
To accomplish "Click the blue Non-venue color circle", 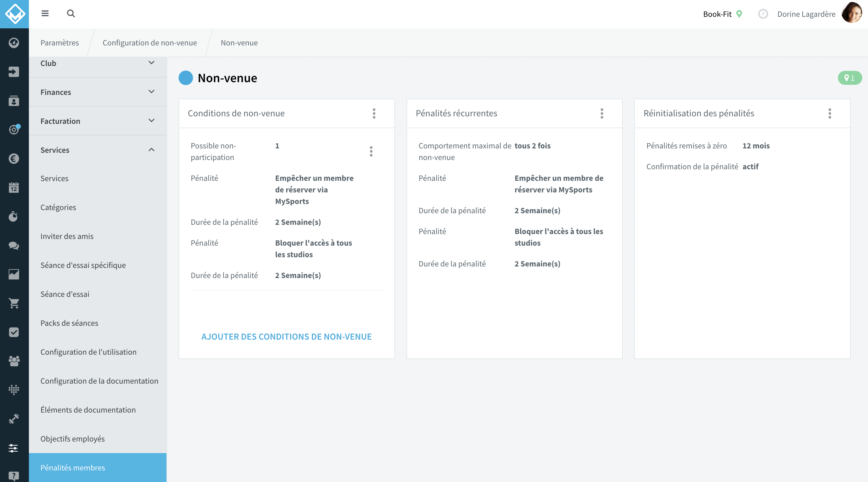I will pos(186,78).
